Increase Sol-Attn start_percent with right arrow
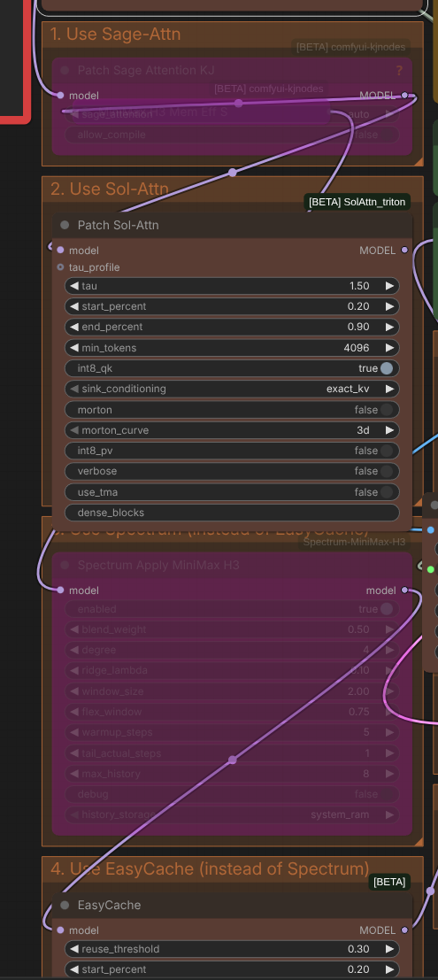 point(390,306)
